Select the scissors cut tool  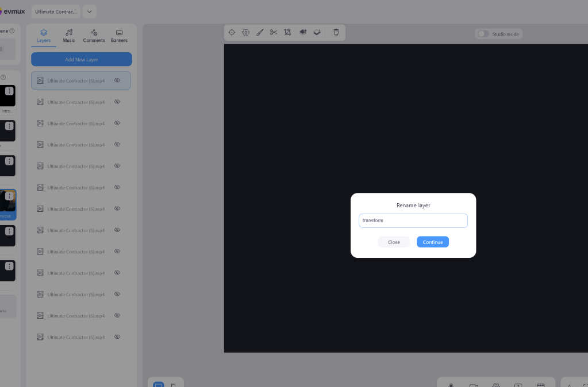(274, 32)
